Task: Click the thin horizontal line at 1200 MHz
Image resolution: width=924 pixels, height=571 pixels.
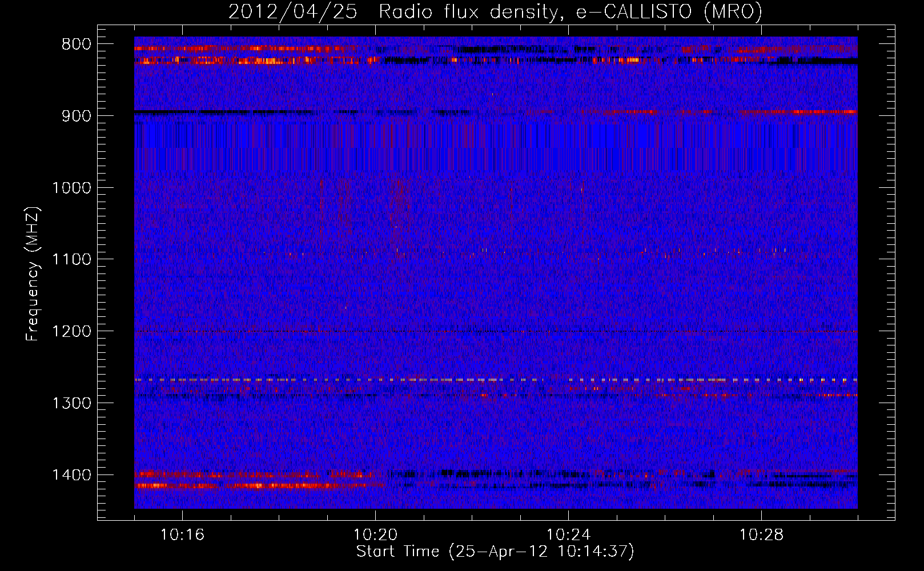Action: click(496, 332)
